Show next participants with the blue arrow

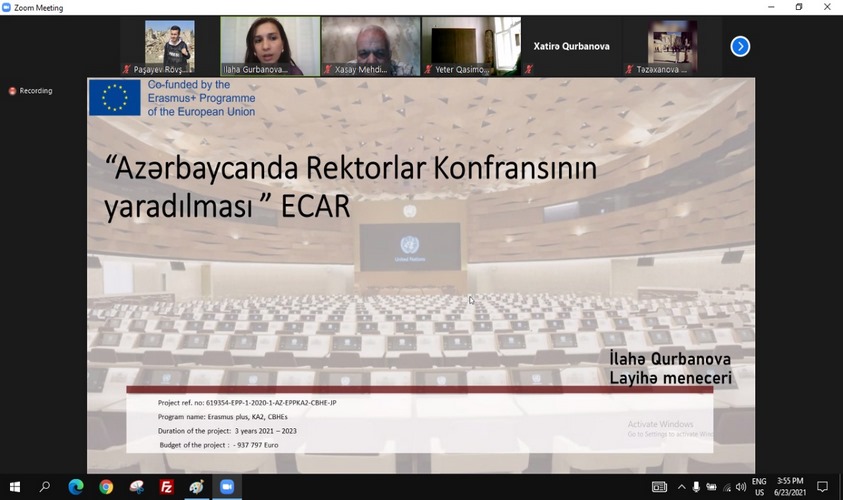pos(740,46)
